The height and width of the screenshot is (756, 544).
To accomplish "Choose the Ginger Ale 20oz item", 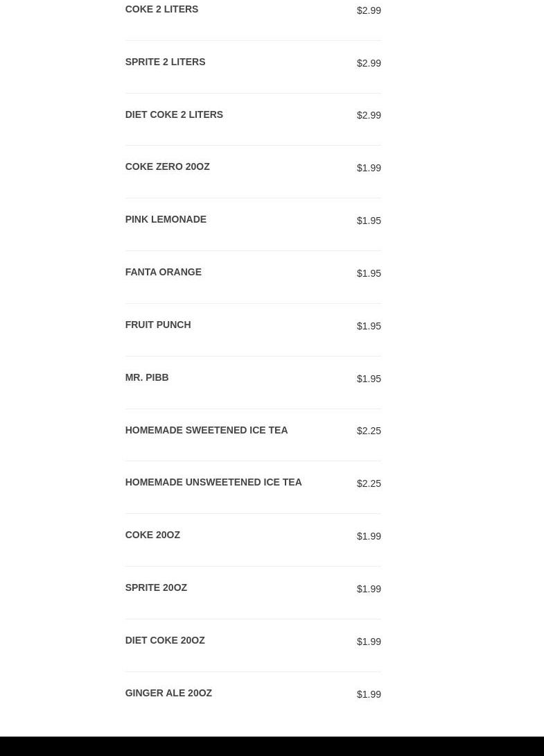I will click(x=168, y=694).
